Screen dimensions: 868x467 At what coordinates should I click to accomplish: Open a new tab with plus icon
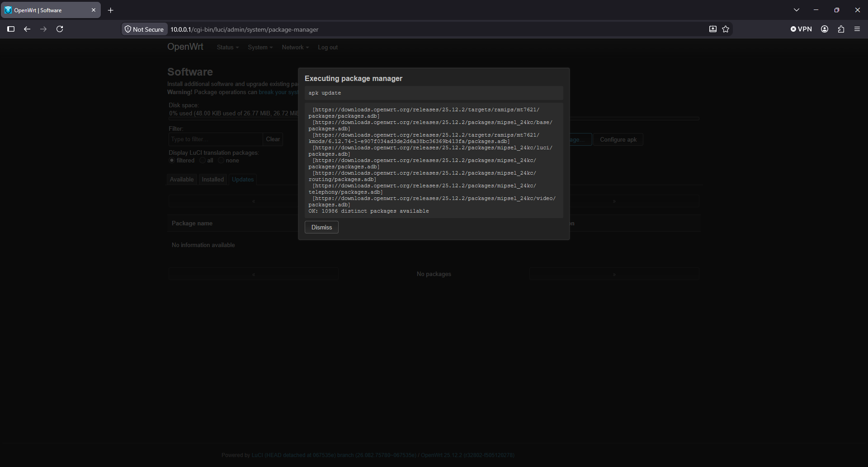pyautogui.click(x=110, y=10)
